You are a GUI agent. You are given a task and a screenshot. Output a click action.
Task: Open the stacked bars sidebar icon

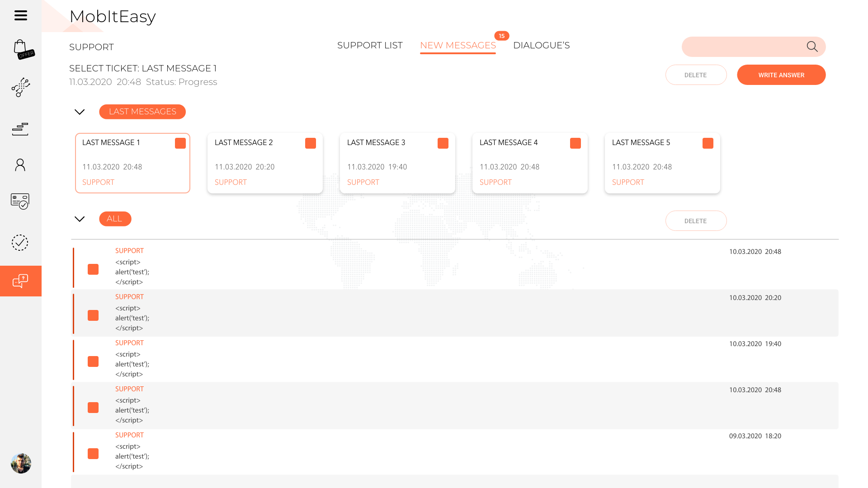pos(20,129)
